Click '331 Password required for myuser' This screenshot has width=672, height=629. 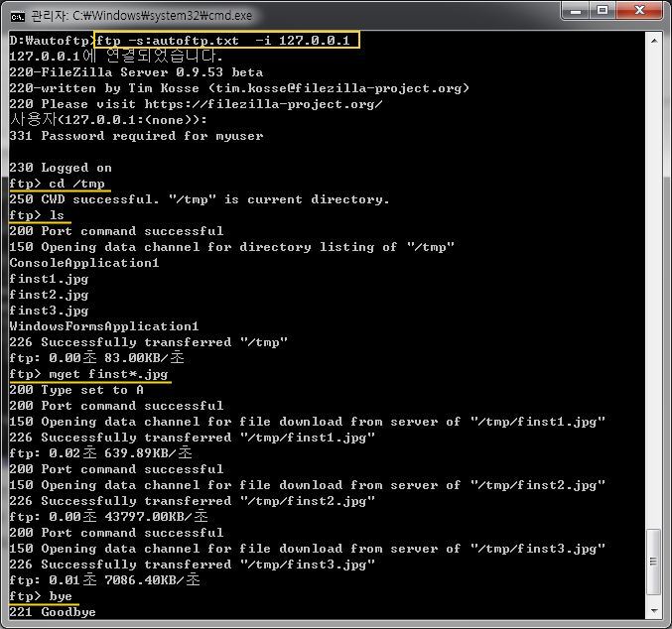136,136
